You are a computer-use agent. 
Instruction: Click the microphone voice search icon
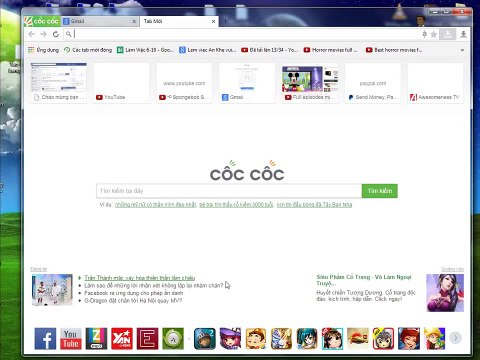point(424,34)
